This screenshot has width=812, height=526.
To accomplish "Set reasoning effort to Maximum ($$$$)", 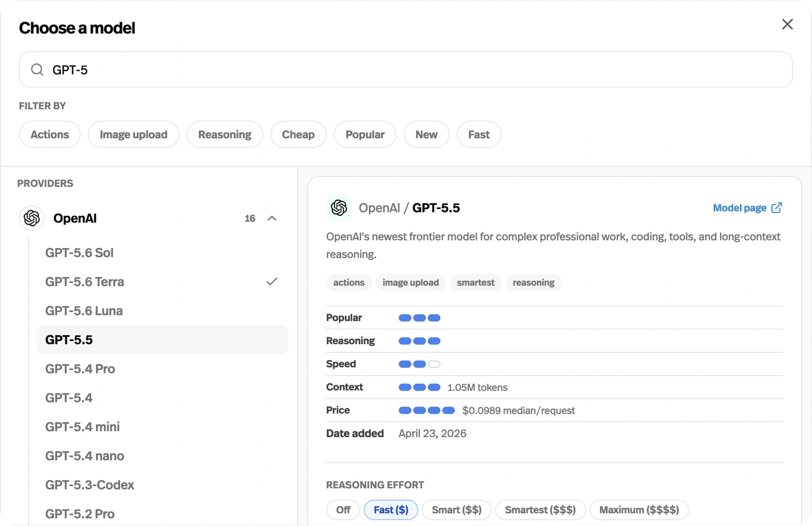I will (639, 510).
